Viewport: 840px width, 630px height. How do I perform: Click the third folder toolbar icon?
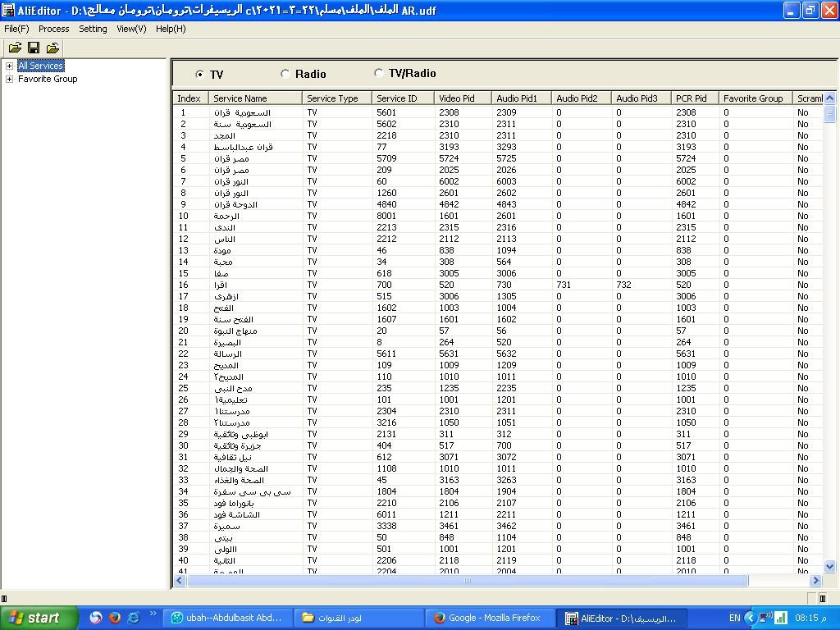click(52, 48)
